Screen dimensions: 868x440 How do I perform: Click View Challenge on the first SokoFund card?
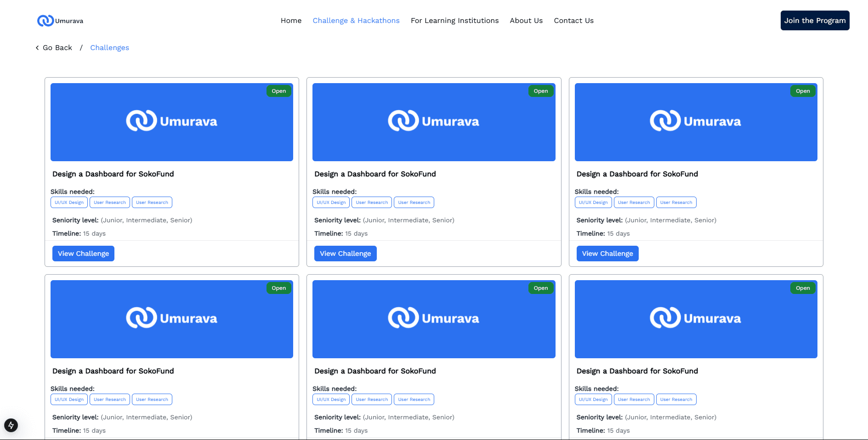pos(83,253)
